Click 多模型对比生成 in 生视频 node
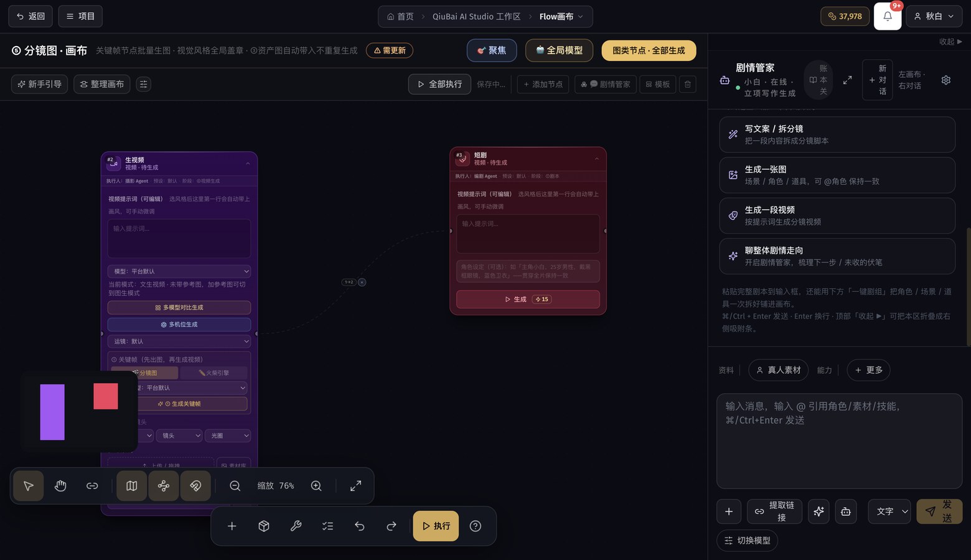The width and height of the screenshot is (971, 560). coord(179,307)
